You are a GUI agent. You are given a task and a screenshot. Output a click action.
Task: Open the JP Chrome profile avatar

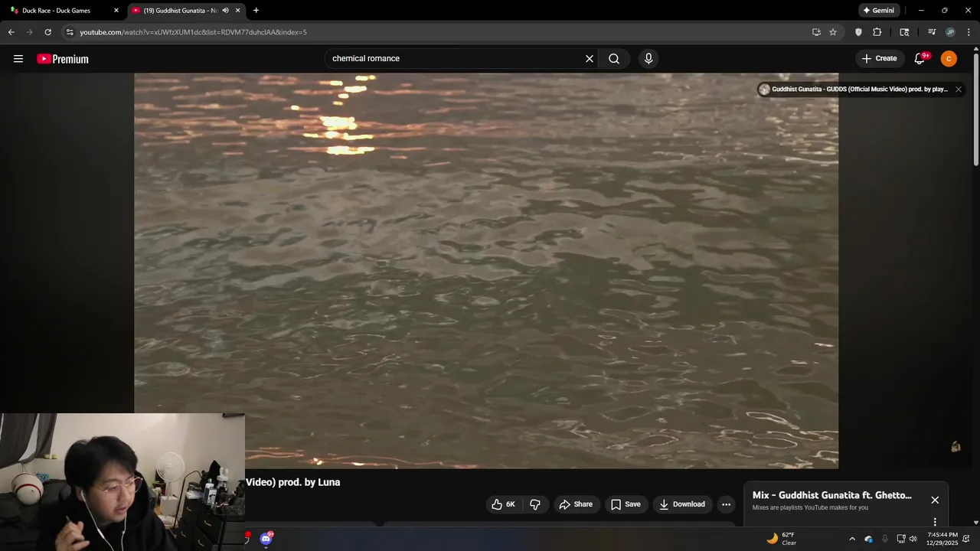(950, 32)
